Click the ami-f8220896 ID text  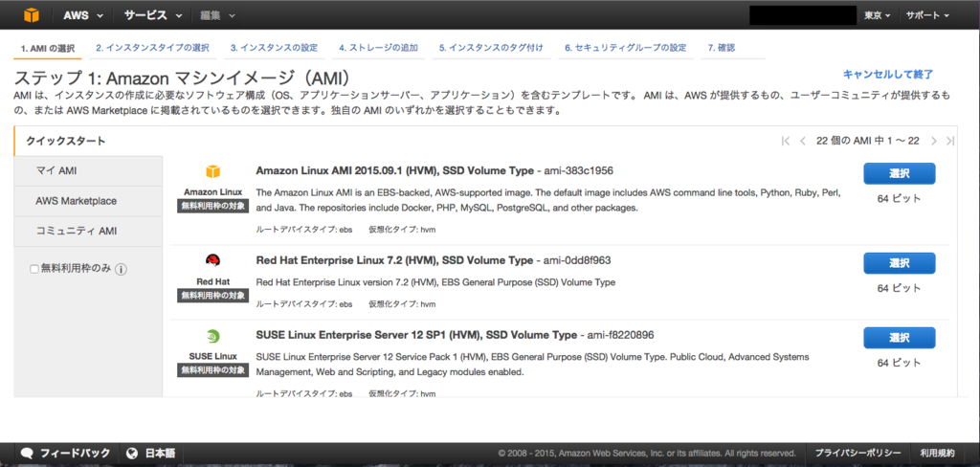(620, 335)
